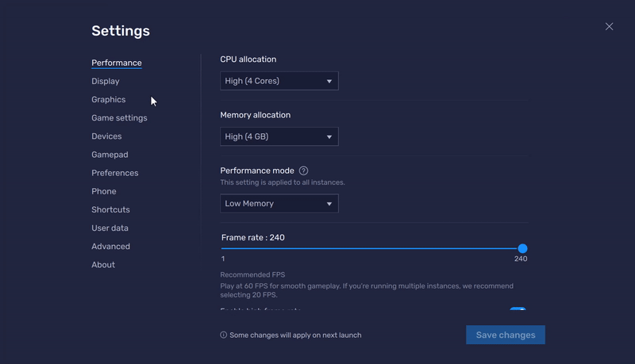Image resolution: width=635 pixels, height=364 pixels.
Task: Show the About page
Action: coord(103,265)
